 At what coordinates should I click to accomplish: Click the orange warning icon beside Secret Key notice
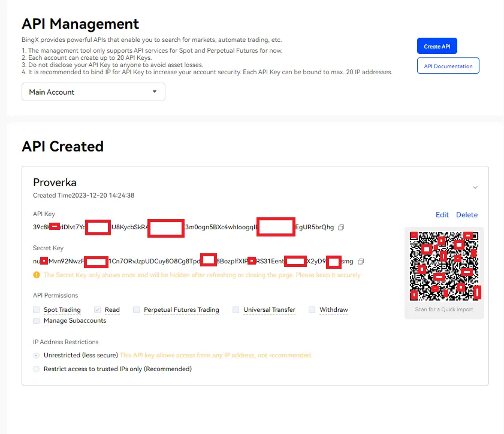tap(37, 275)
